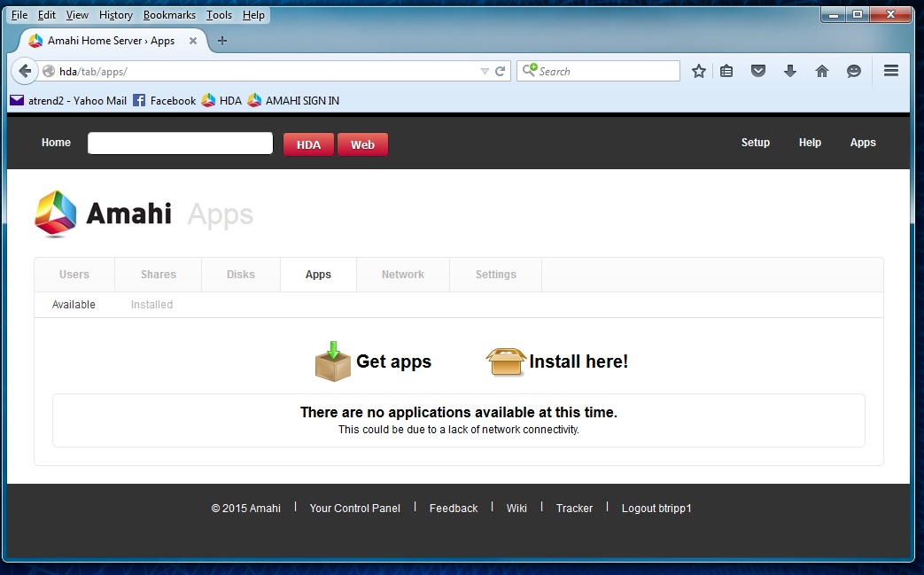This screenshot has width=924, height=575.
Task: Close the Amahi Home Server tab
Action: (x=193, y=41)
